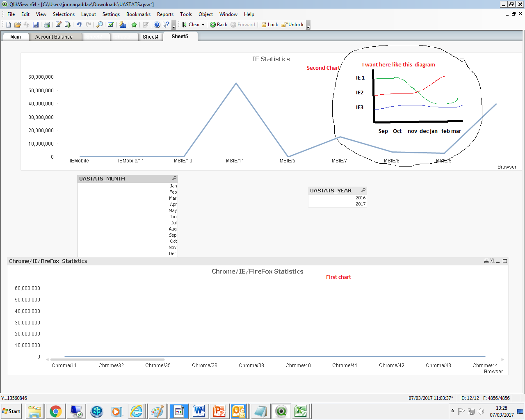Open Edit Script from the toolbar

click(59, 25)
